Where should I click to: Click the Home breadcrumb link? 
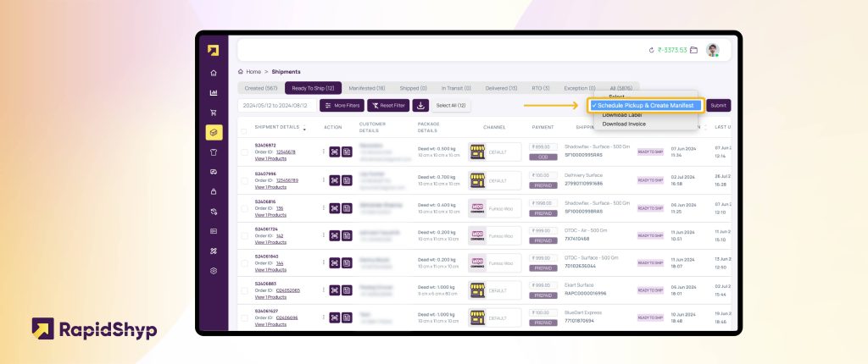pyautogui.click(x=253, y=72)
